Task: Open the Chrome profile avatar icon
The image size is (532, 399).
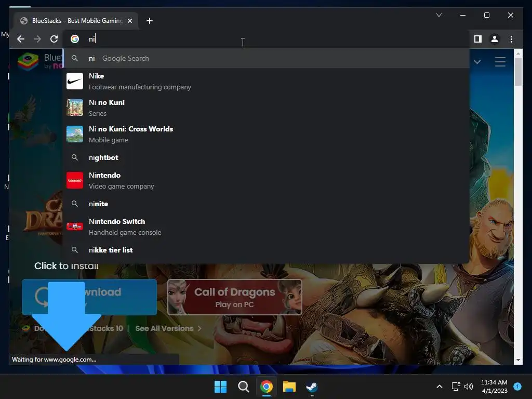Action: click(x=495, y=39)
